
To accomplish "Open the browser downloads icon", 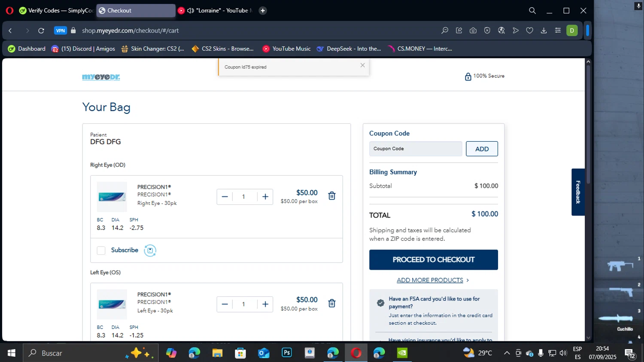I will coord(544,30).
